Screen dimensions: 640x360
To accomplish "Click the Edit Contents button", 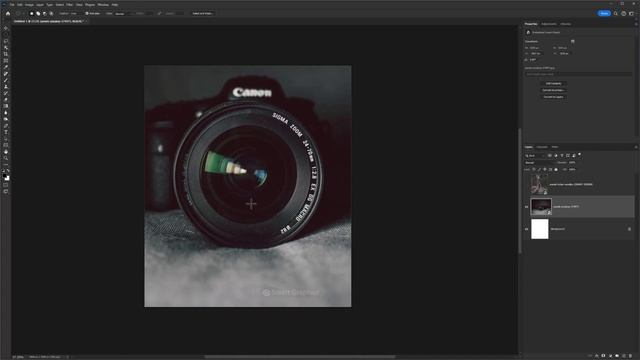I will (553, 83).
